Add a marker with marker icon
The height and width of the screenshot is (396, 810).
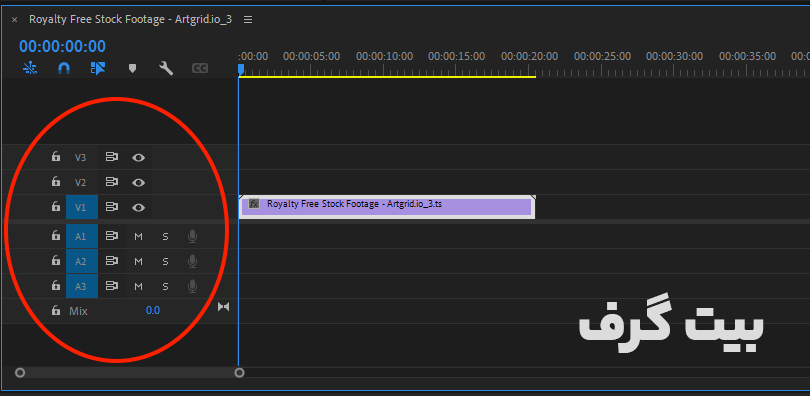tap(132, 68)
